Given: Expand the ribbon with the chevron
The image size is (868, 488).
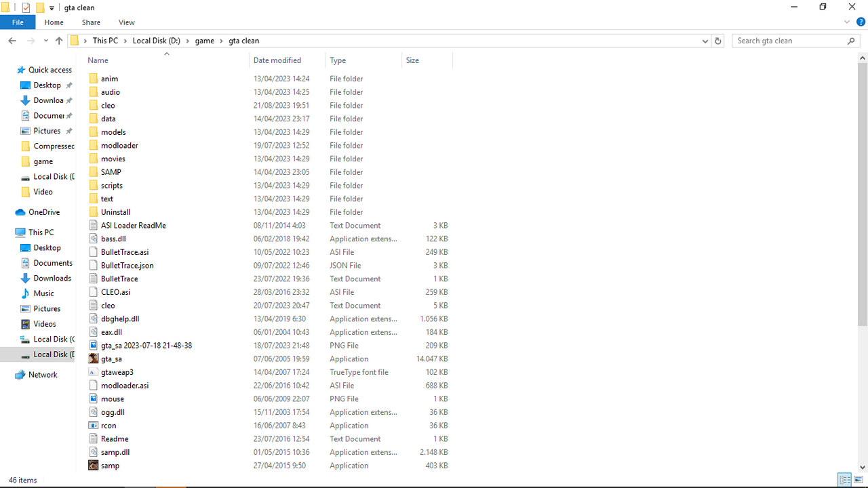Looking at the screenshot, I should click(847, 22).
